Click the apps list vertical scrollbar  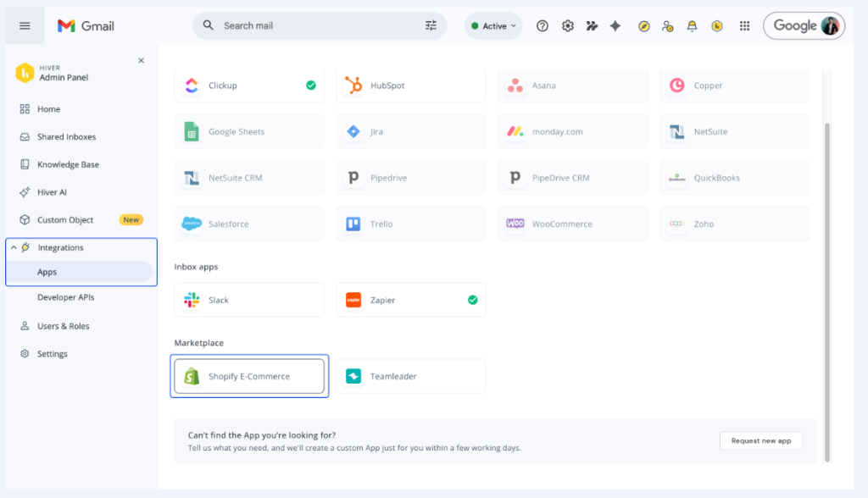827,292
